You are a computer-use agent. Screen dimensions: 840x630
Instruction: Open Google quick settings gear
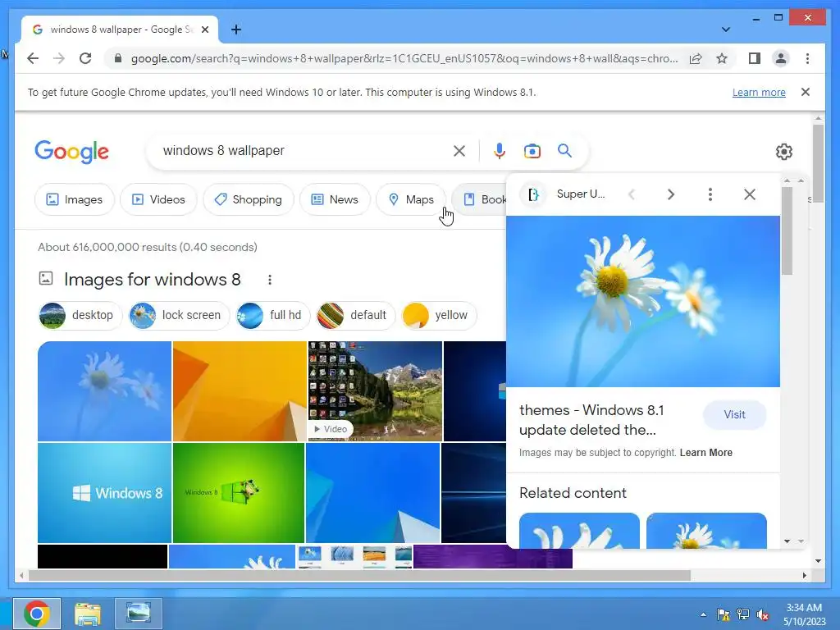[x=783, y=152]
